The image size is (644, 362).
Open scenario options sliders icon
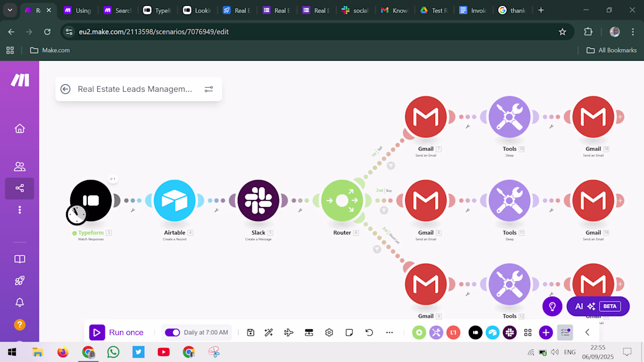(208, 89)
